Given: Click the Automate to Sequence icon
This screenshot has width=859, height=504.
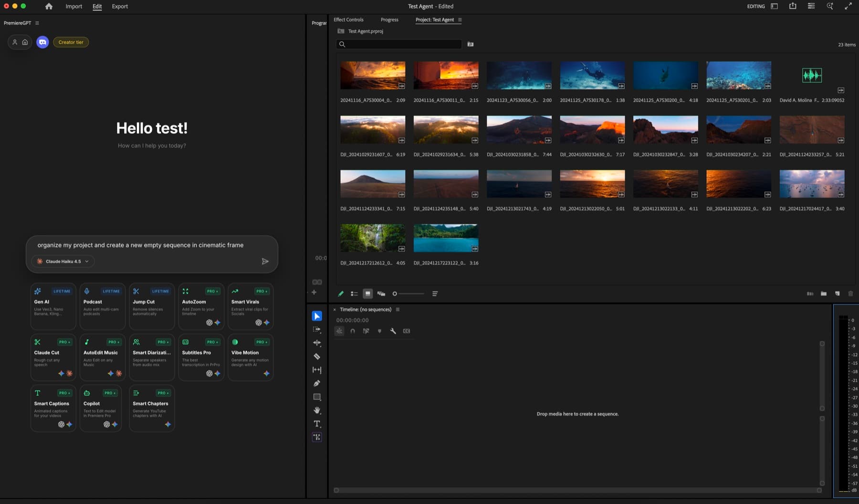Looking at the screenshot, I should click(x=810, y=294).
